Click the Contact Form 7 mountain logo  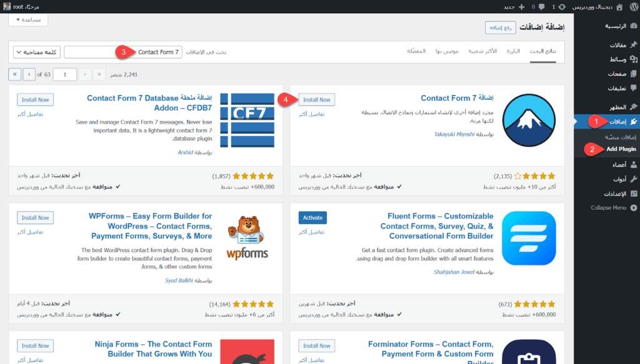(529, 121)
